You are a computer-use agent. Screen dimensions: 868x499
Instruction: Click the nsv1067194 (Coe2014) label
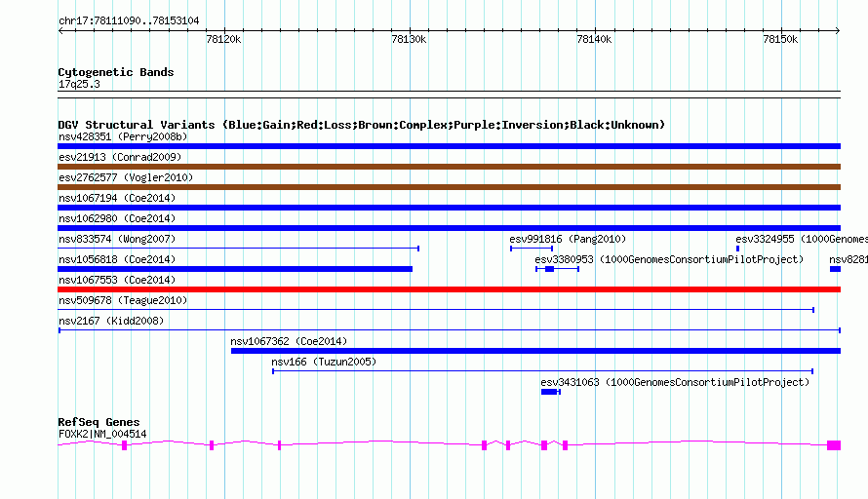117,198
